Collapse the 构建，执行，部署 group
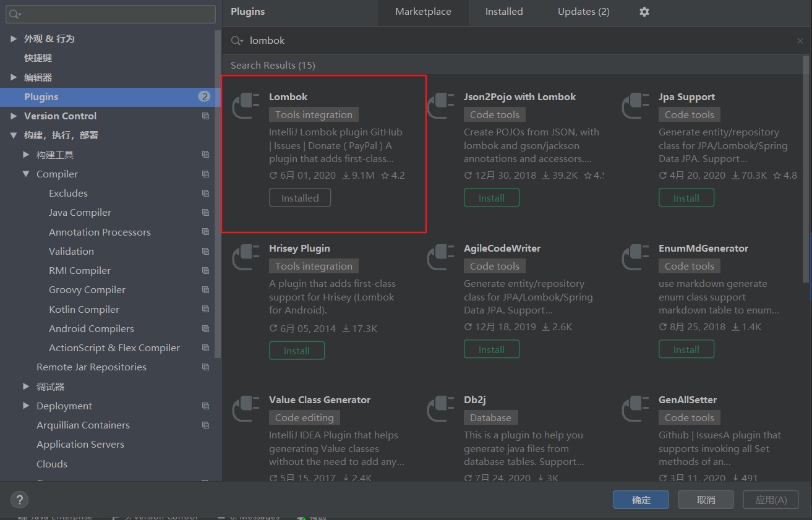The image size is (812, 520). [14, 135]
